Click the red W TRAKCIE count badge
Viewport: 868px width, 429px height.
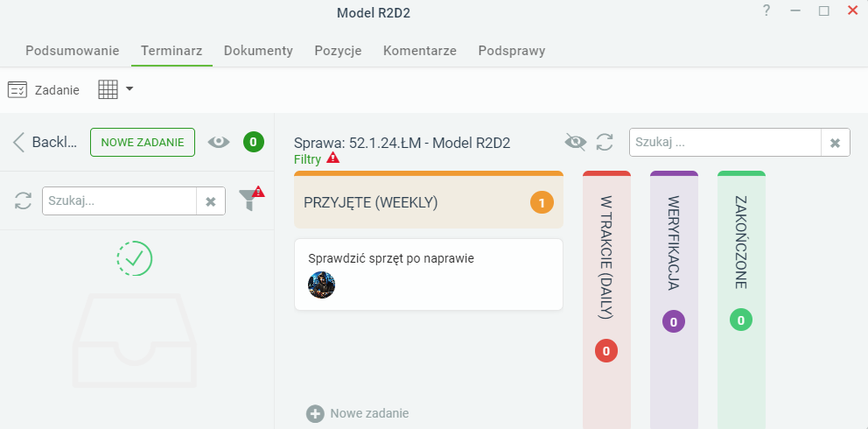point(606,351)
